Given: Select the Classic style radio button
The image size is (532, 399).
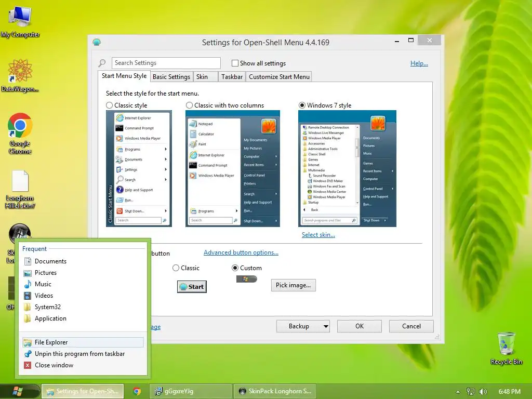Looking at the screenshot, I should pos(109,105).
